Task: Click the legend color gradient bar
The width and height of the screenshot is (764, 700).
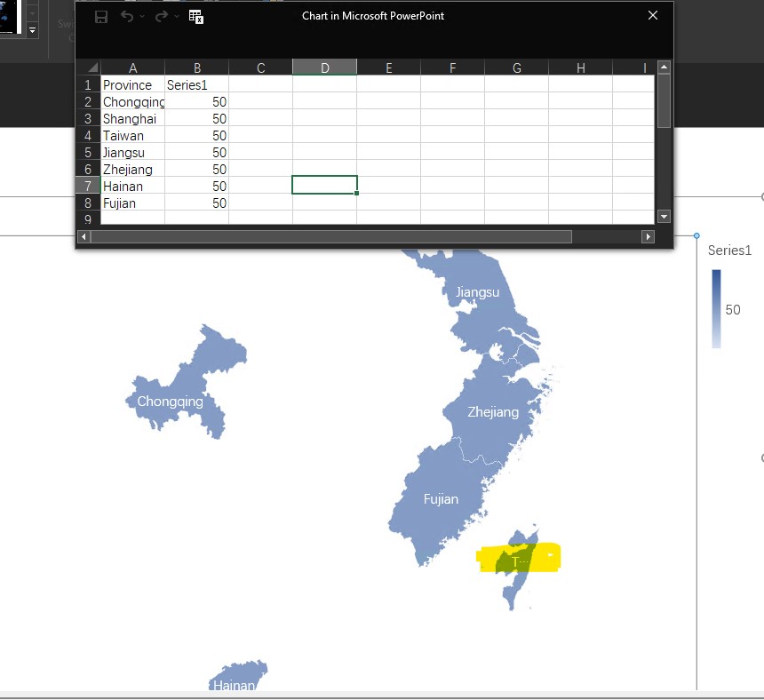Action: tap(716, 309)
